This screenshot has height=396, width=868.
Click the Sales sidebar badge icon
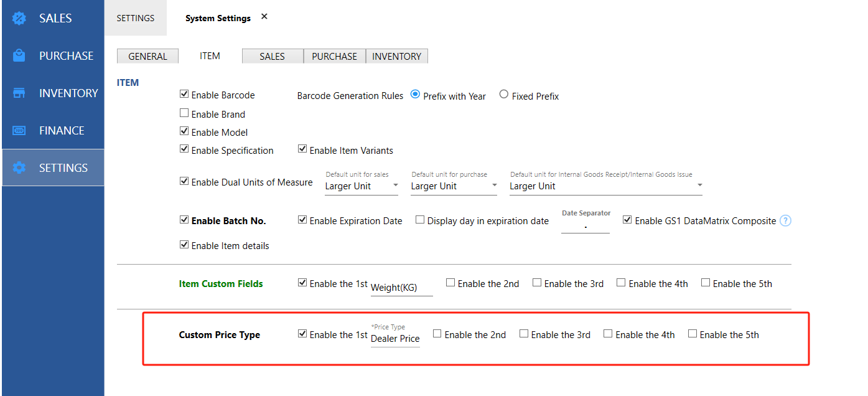coord(19,18)
